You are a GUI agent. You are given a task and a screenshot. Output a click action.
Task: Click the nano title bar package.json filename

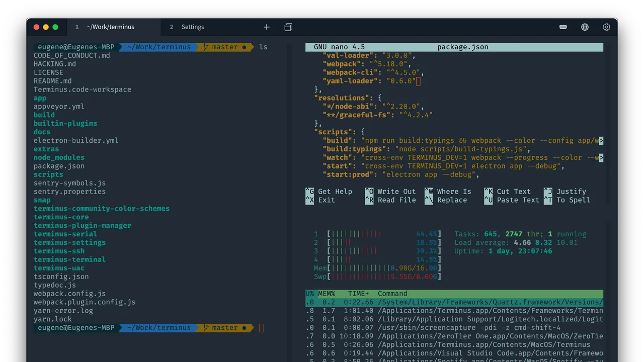[462, 47]
